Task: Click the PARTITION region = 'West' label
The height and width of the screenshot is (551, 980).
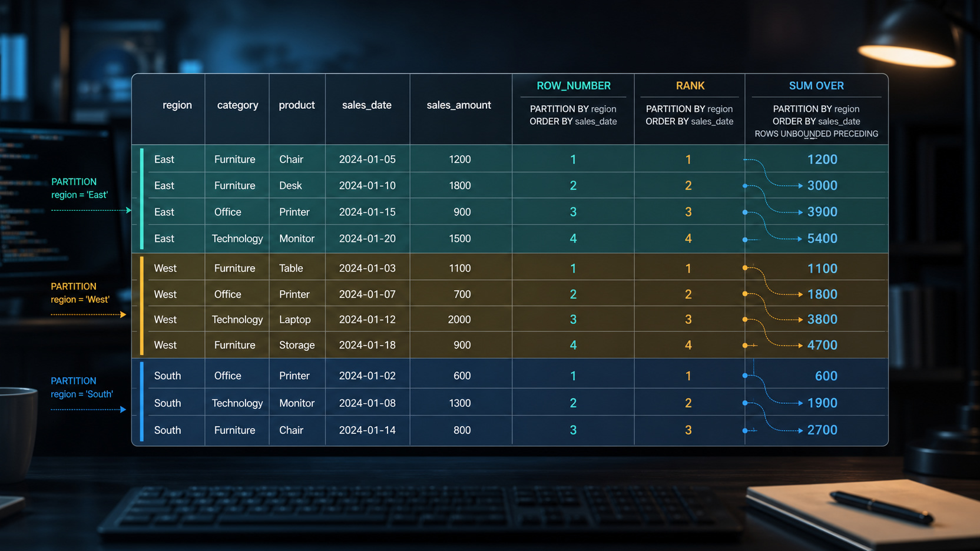Action: tap(80, 293)
